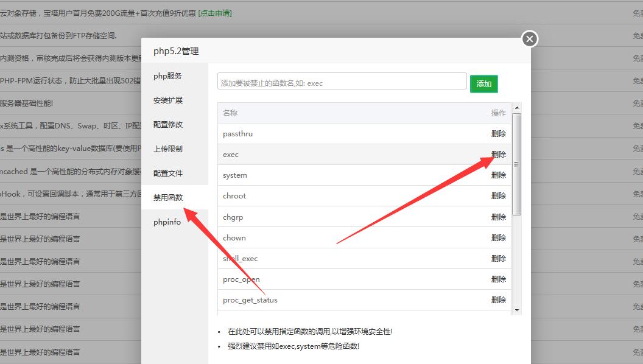Remove shell_exec from disabled list
This screenshot has height=364, width=643.
[x=498, y=259]
